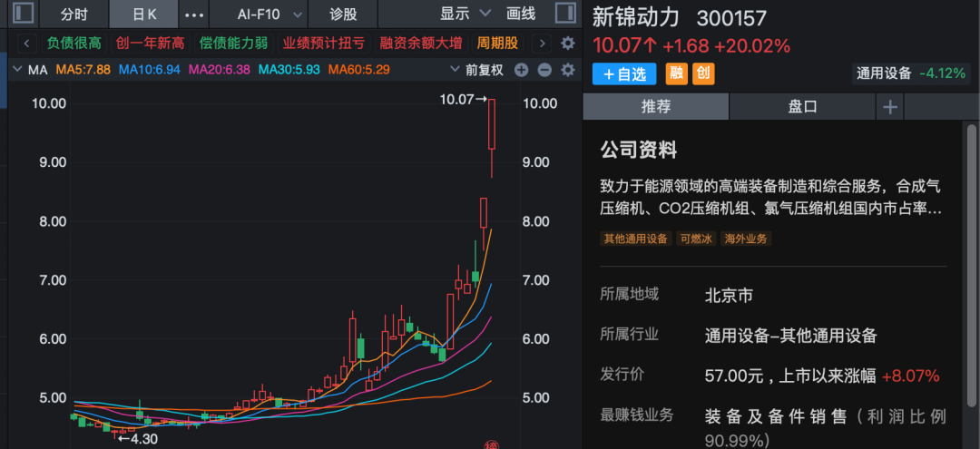Screen dimensions: 980x449
Task: Click the orange 融 margin badge
Action: 675,74
